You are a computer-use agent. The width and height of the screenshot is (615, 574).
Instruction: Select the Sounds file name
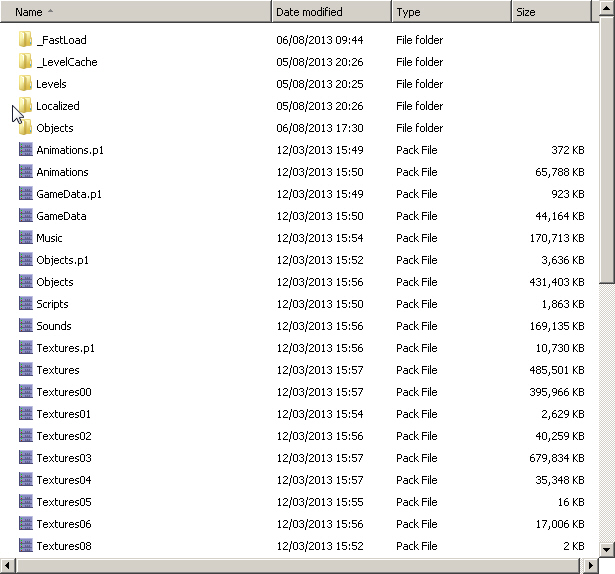pos(54,326)
